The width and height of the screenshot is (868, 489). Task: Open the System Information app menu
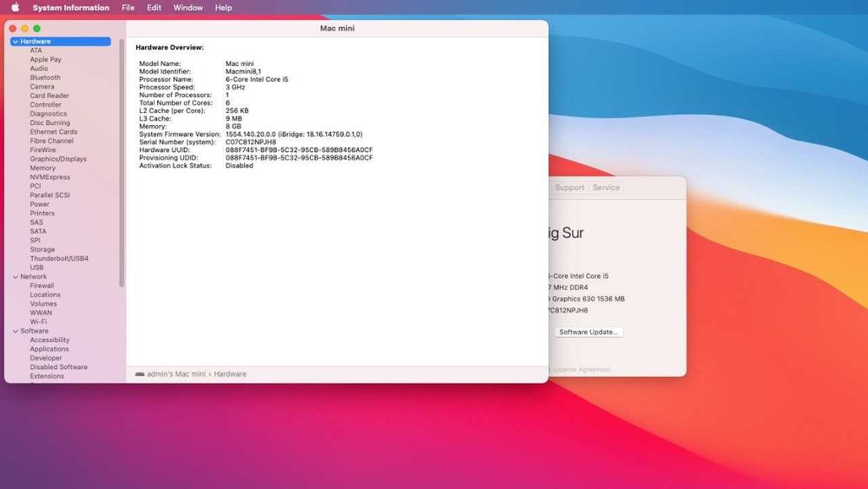coord(71,8)
